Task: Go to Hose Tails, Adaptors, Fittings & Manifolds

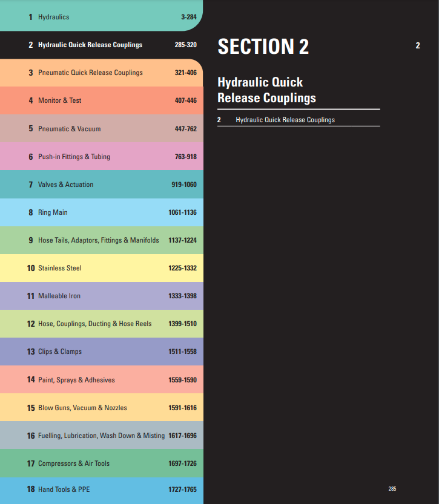Action: (x=98, y=240)
